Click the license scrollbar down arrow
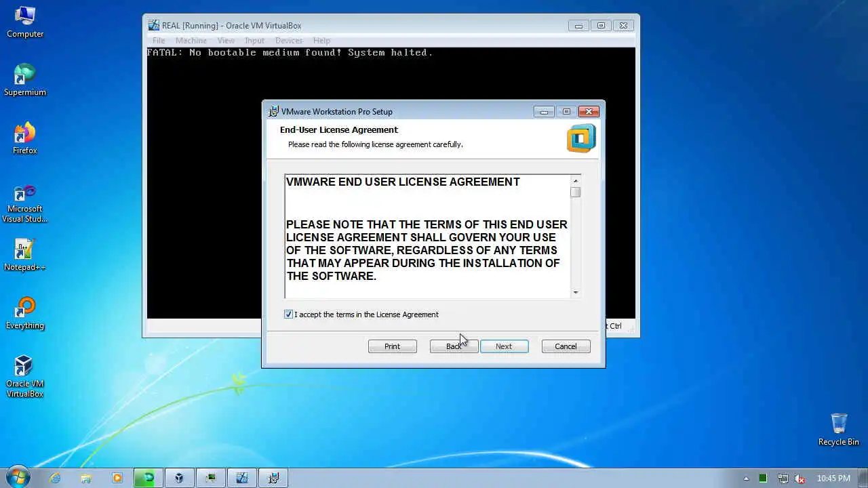This screenshot has height=488, width=868. pyautogui.click(x=576, y=293)
